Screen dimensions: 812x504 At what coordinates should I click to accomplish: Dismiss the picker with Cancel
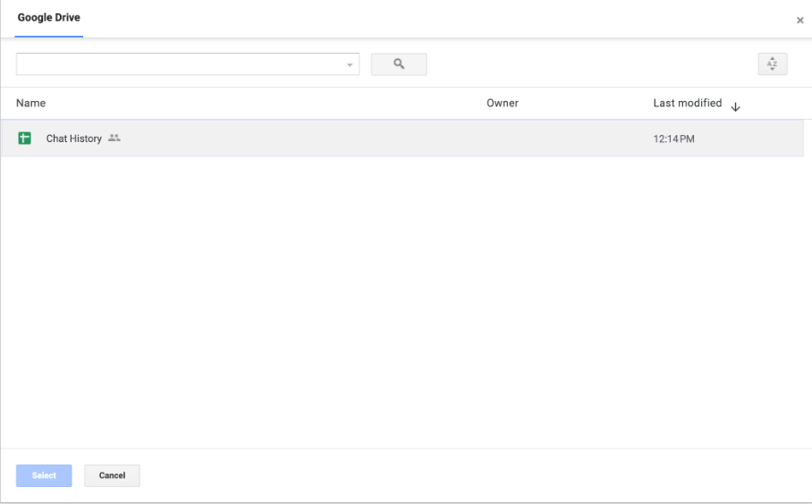pyautogui.click(x=112, y=475)
